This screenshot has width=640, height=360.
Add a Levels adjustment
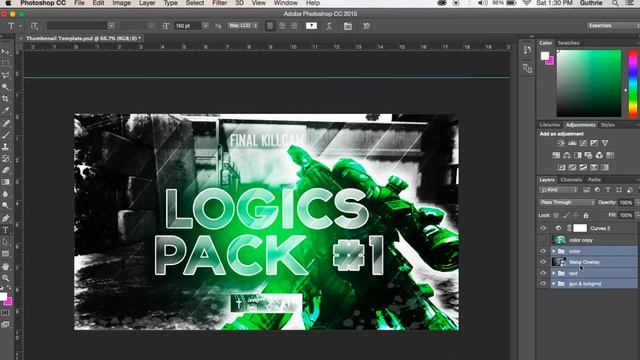(x=572, y=143)
